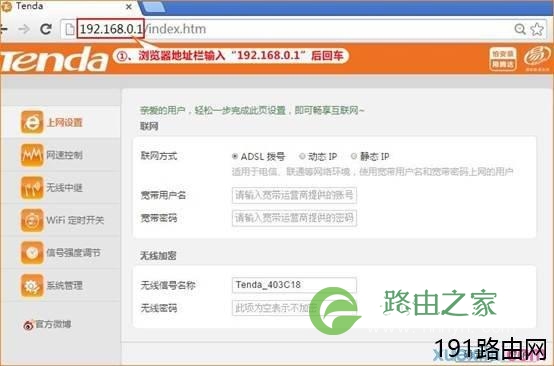The height and width of the screenshot is (366, 554).
Task: Open the 官方微博 official Weibo link
Action: pos(47,324)
